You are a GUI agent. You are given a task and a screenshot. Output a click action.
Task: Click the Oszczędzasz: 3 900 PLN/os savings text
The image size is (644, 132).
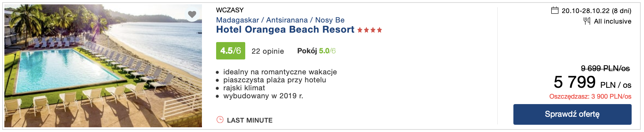pyautogui.click(x=591, y=96)
